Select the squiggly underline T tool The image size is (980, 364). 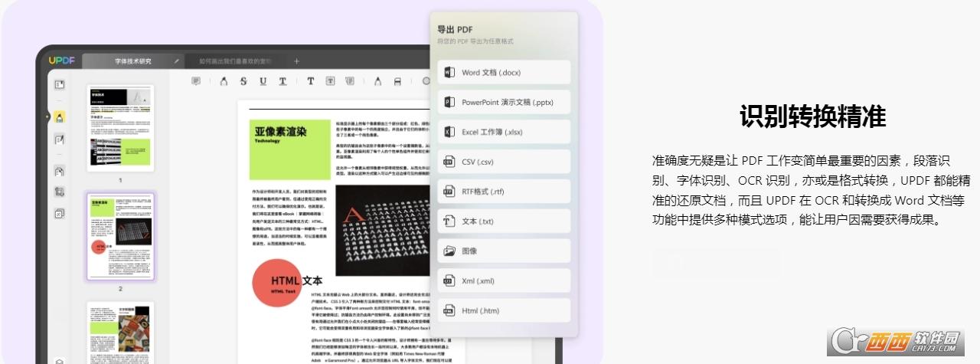tap(283, 81)
